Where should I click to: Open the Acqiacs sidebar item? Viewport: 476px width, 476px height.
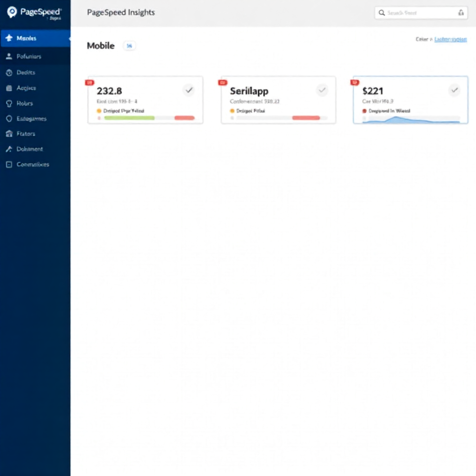pyautogui.click(x=35, y=88)
